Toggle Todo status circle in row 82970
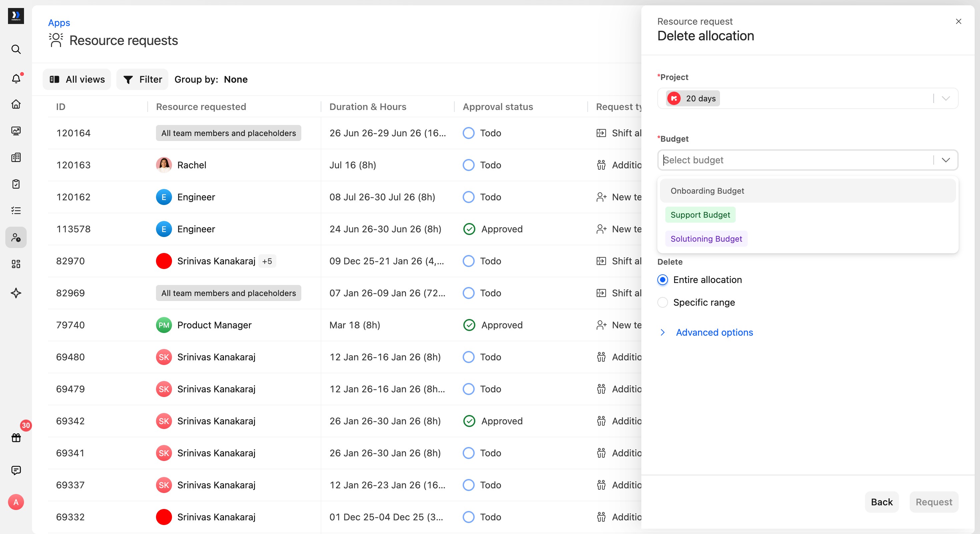The image size is (980, 534). 468,261
